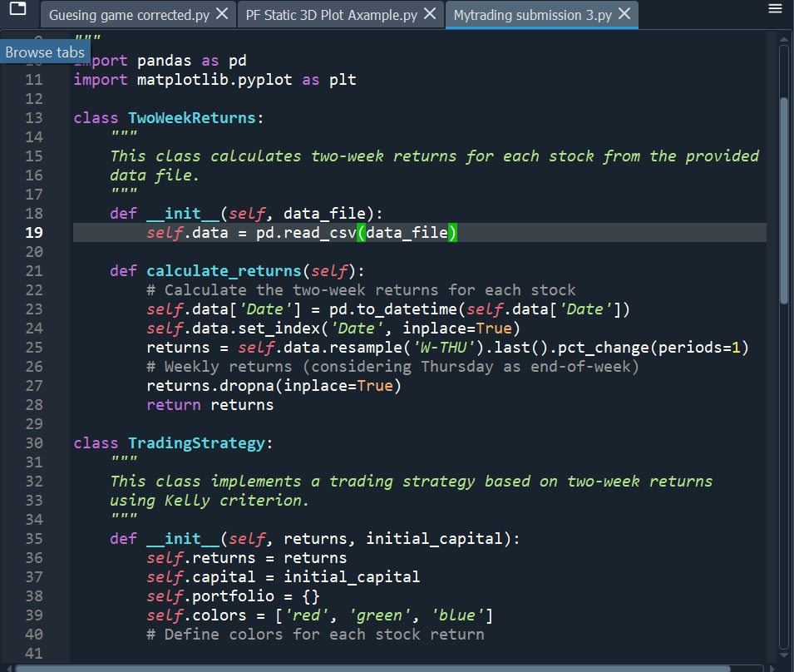This screenshot has height=672, width=794.
Task: Click the scroll down arrow of vertical scrollbar
Action: tap(783, 655)
